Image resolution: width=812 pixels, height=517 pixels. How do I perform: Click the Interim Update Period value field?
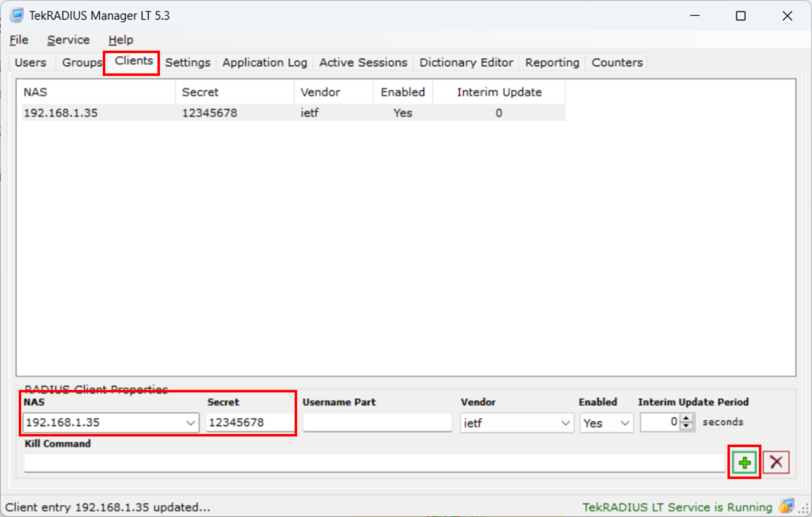tap(660, 422)
